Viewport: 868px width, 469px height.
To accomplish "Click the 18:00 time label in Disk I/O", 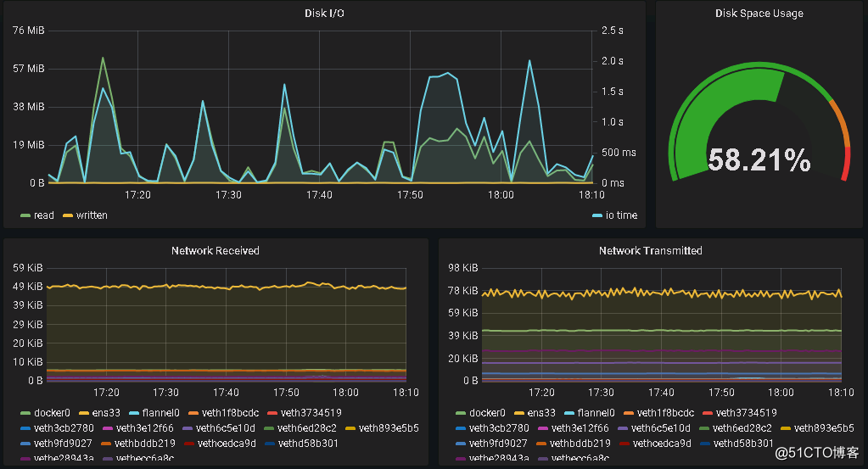I will point(501,195).
